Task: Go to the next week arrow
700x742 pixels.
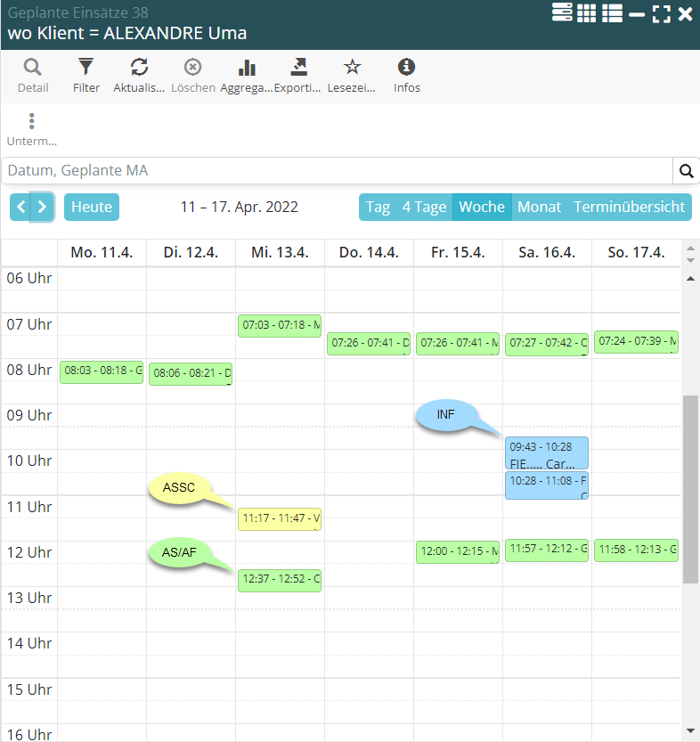Action: (x=43, y=208)
